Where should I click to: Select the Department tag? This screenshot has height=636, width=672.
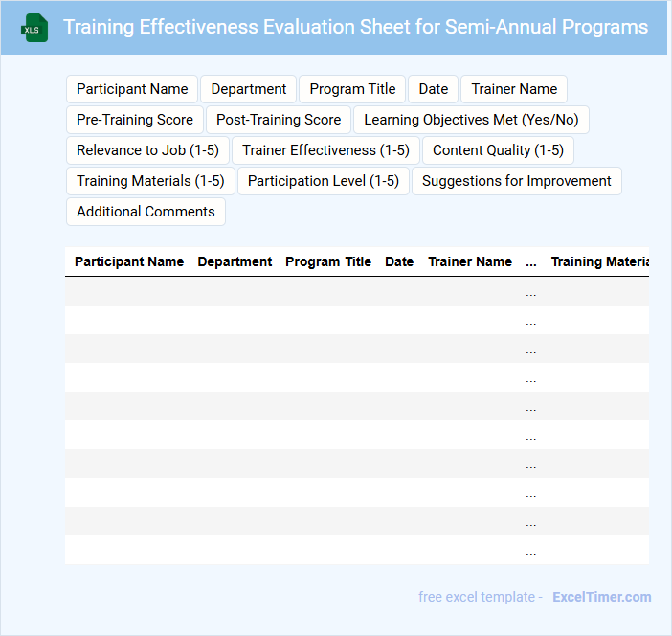pyautogui.click(x=249, y=89)
